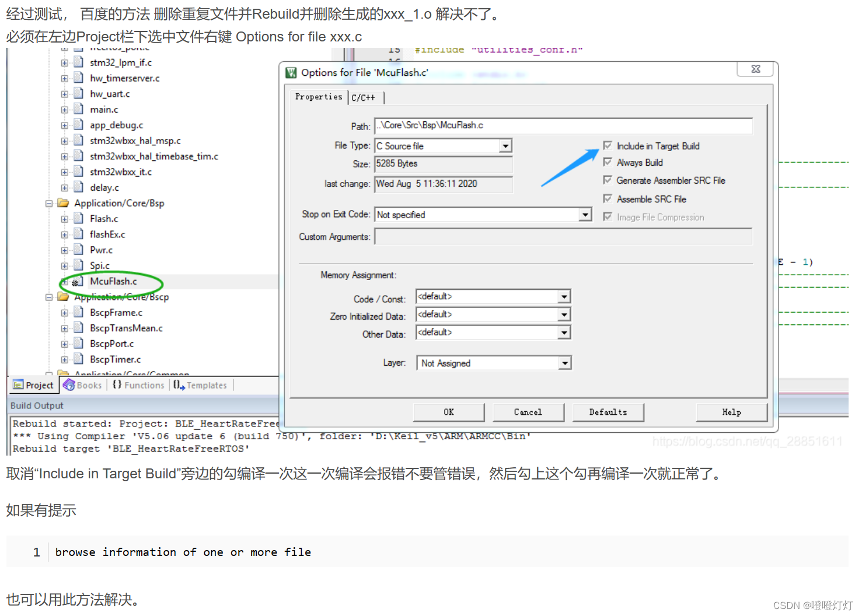The height and width of the screenshot is (616, 862).
Task: Select Spi.c in the project tree
Action: pyautogui.click(x=100, y=265)
